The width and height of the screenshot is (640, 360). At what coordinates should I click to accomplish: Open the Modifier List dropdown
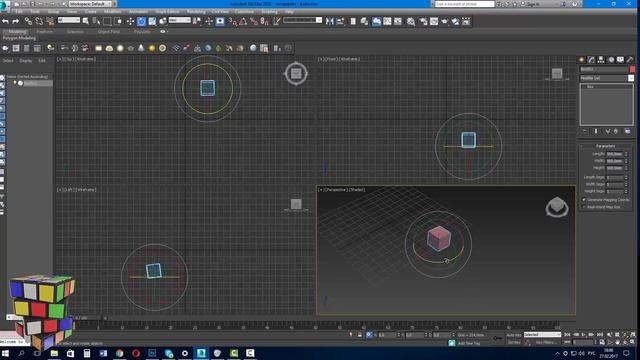coord(607,78)
